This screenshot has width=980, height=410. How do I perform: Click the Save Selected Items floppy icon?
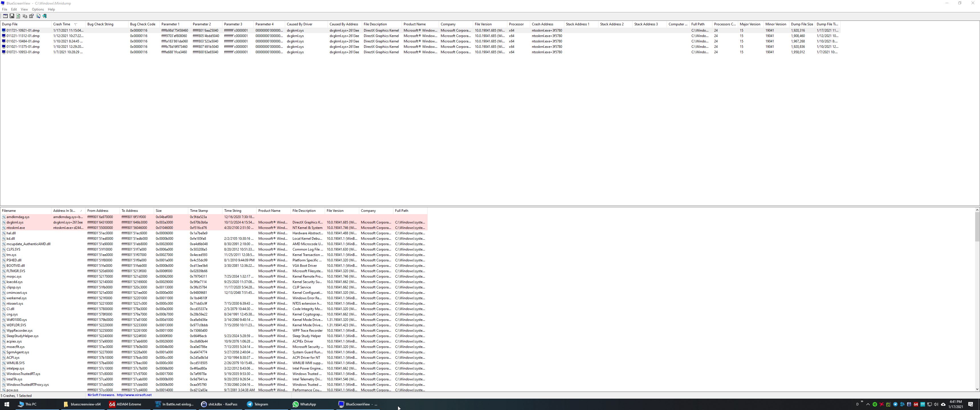tap(12, 16)
